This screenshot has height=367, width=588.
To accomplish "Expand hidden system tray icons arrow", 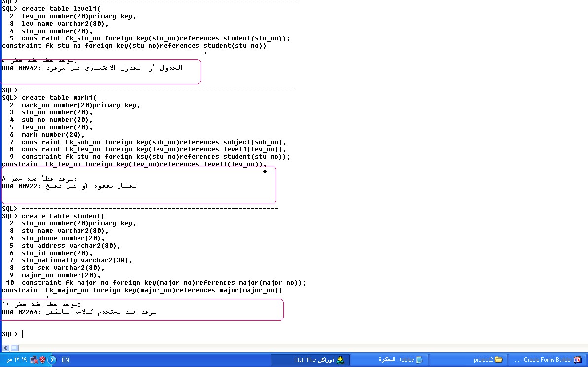I will coord(52,360).
